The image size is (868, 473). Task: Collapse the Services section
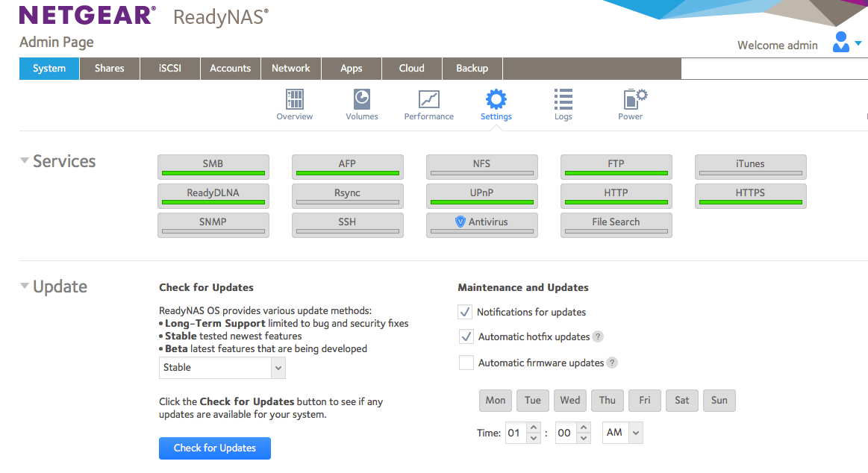[x=25, y=161]
